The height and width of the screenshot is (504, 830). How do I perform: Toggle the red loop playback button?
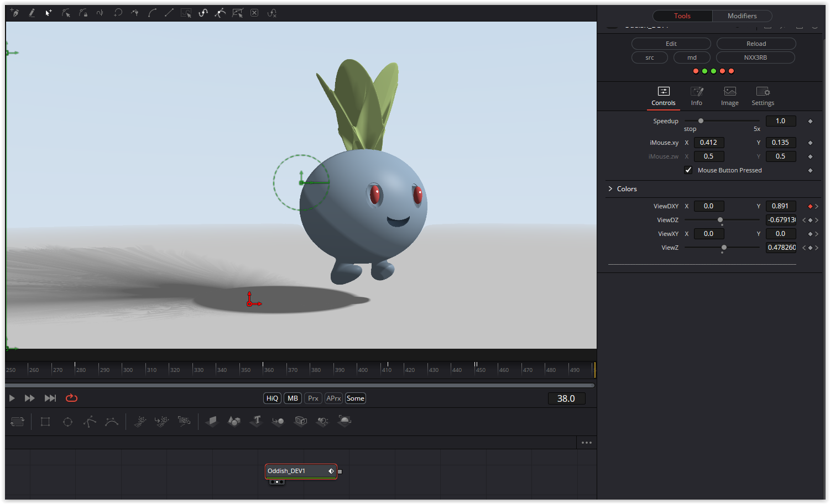[x=72, y=398]
